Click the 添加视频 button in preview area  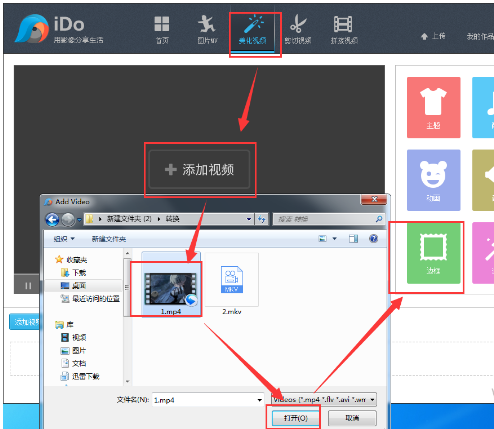pyautogui.click(x=199, y=169)
